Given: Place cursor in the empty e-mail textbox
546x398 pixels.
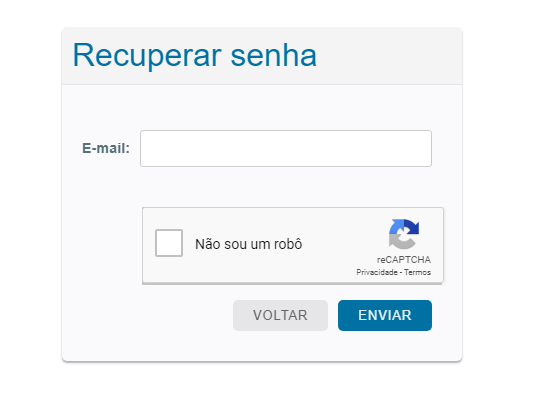Looking at the screenshot, I should click(286, 148).
